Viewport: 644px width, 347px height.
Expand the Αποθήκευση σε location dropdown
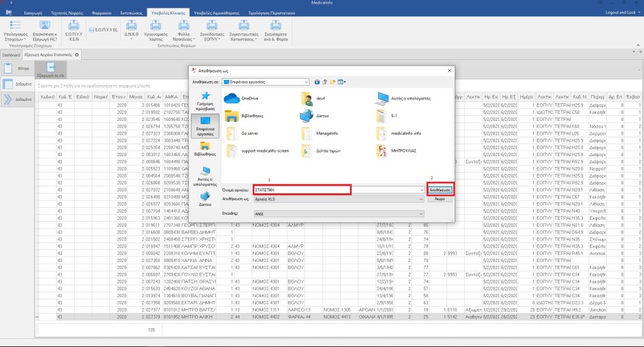coord(306,82)
